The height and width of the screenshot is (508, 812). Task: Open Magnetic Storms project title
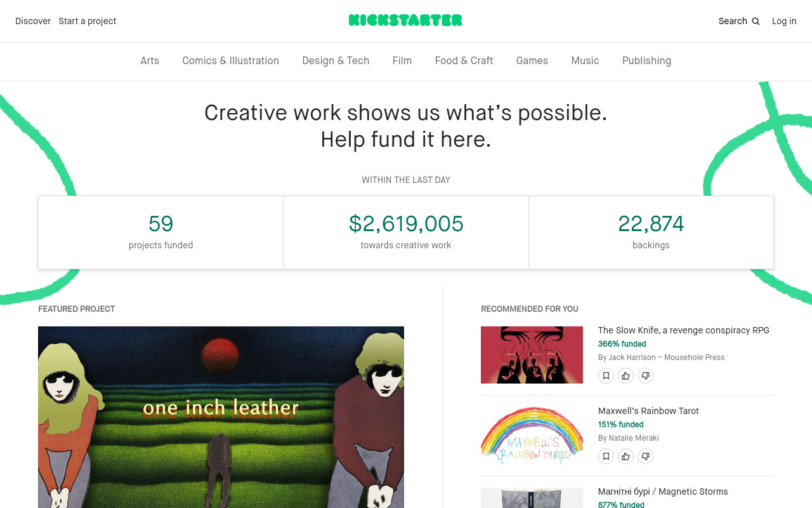click(663, 491)
